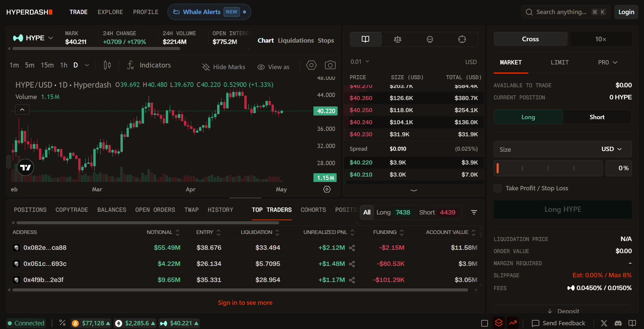Click the square layout icon in footer
Screen dimensions: 644x329
(x=485, y=323)
